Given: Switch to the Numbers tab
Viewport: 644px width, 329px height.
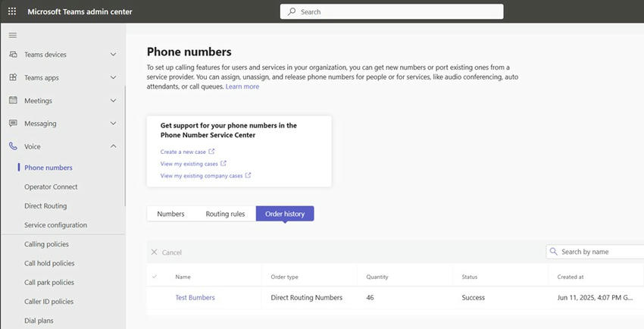Looking at the screenshot, I should point(170,214).
